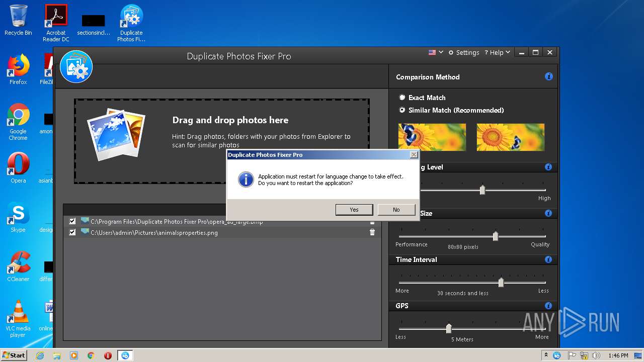Open Skype desktop shortcut
This screenshot has height=362, width=644.
(x=18, y=217)
